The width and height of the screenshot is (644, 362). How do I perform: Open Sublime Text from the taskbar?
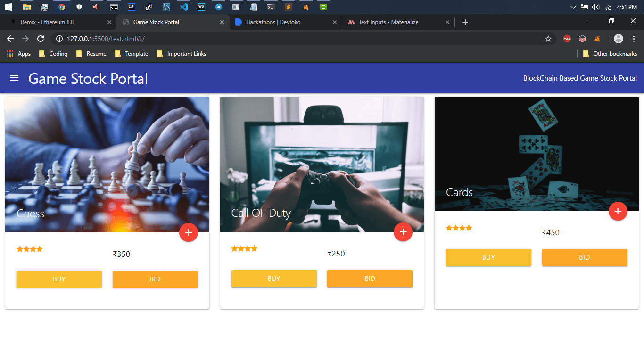[289, 7]
